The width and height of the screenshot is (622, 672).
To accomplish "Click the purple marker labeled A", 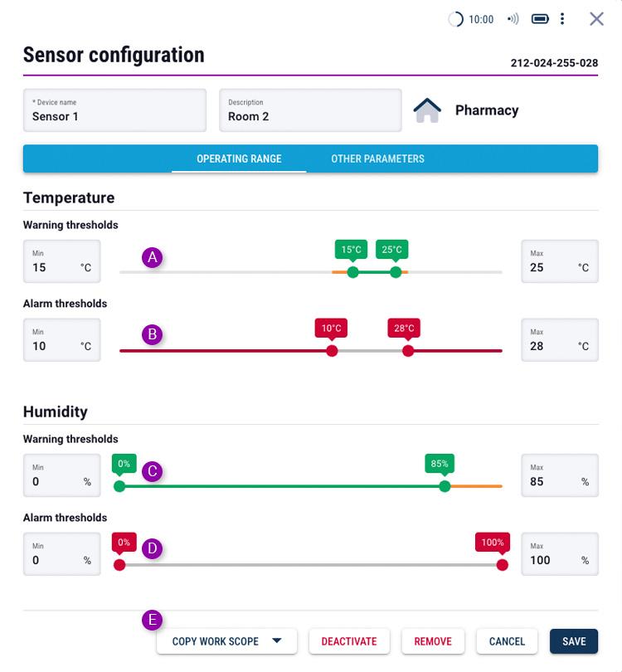I will click(152, 257).
